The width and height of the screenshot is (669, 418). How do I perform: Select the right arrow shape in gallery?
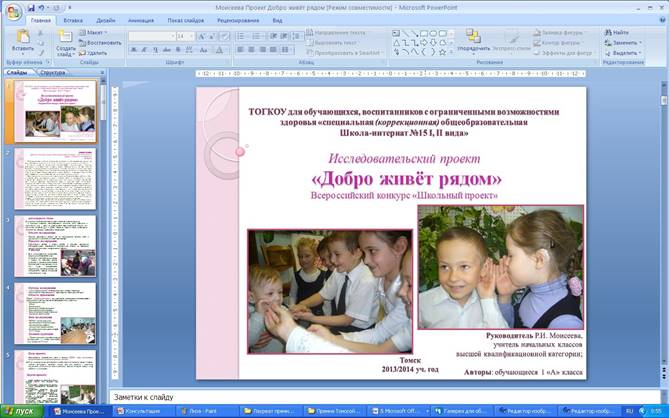pos(424,43)
